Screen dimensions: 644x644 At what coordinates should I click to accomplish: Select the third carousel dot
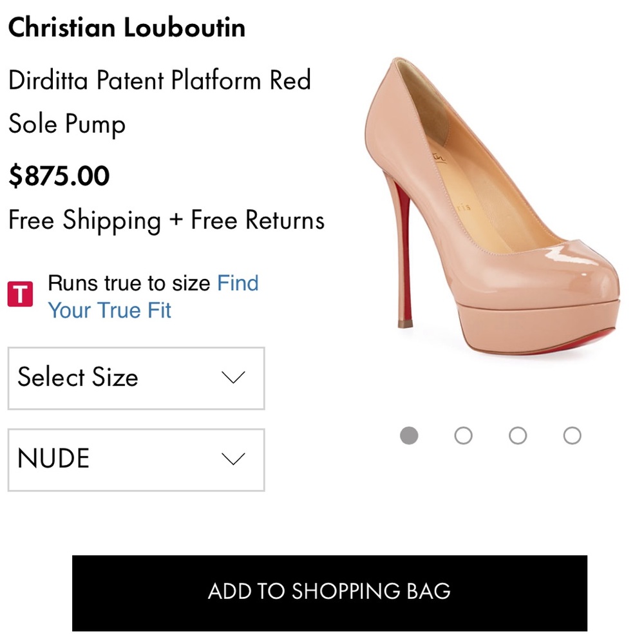coord(518,435)
